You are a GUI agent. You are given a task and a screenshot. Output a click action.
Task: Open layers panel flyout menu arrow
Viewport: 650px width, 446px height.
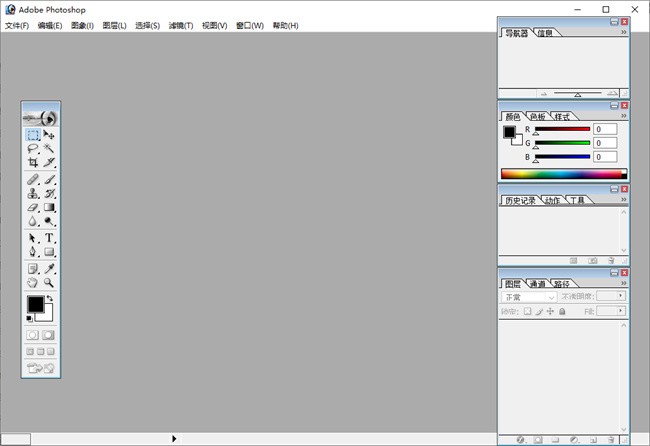click(624, 283)
